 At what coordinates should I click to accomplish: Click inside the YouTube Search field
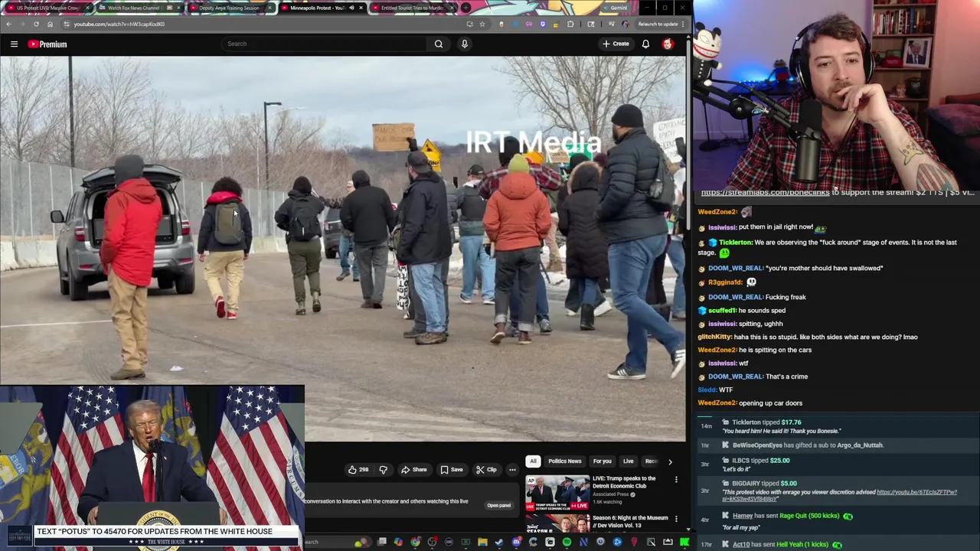pyautogui.click(x=325, y=44)
